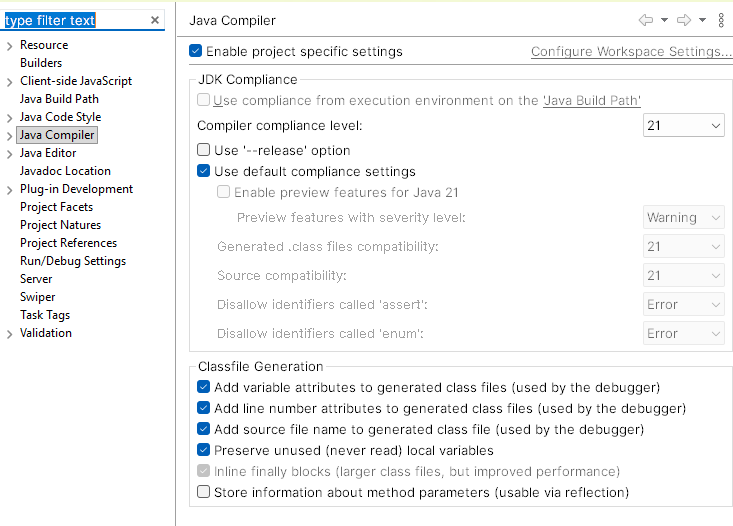Click the back navigation arrow icon

pos(646,20)
